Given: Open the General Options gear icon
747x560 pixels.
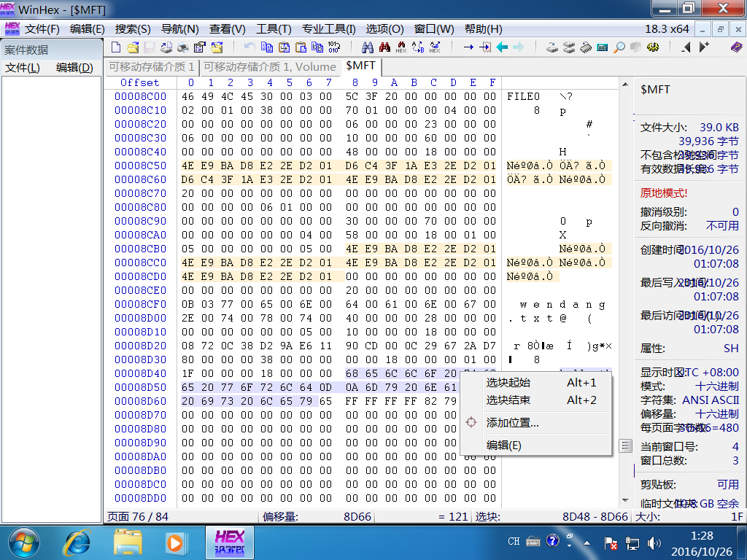Looking at the screenshot, I should pos(653,47).
